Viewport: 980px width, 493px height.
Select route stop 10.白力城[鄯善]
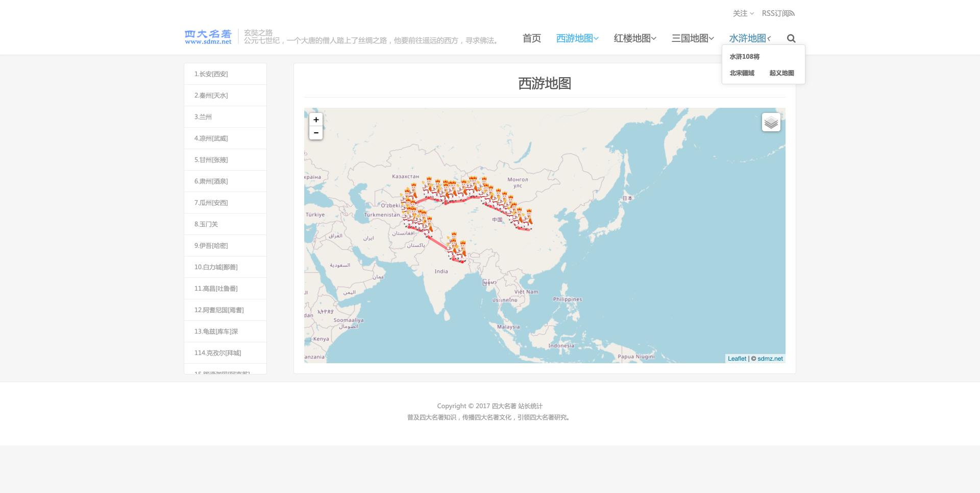click(225, 267)
